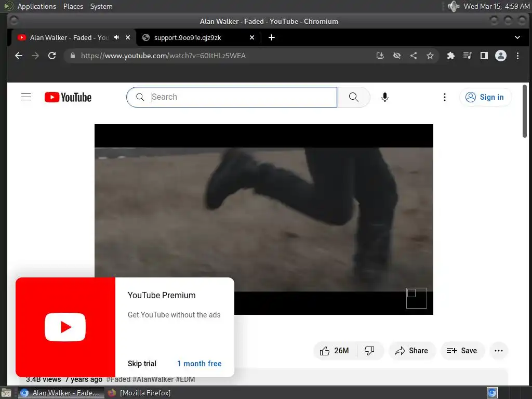Select Alan Walker taskbar window button
532x399 pixels.
[61, 393]
